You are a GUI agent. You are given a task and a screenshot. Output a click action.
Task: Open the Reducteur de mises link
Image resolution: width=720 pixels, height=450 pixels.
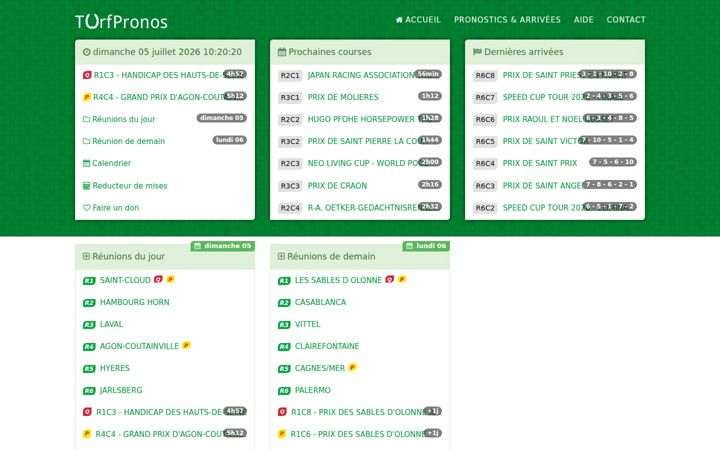[129, 186]
